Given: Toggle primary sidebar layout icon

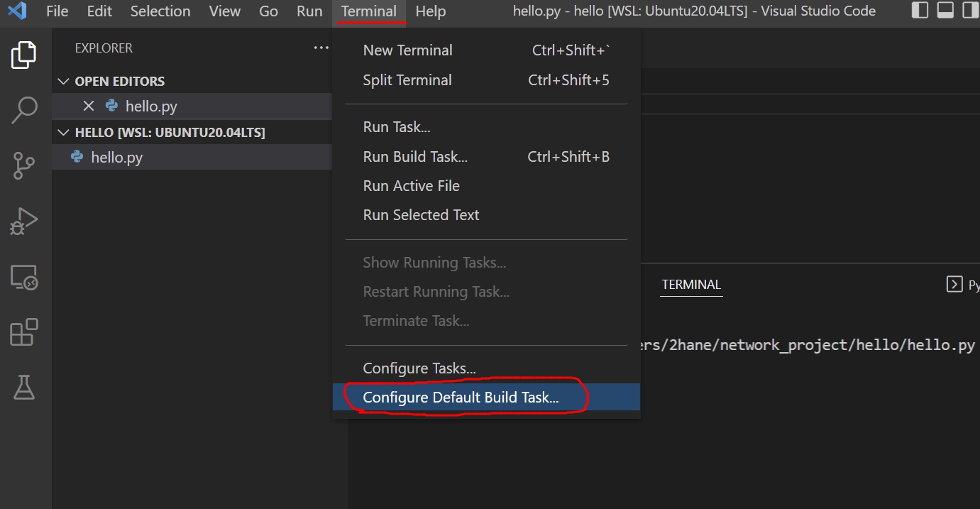Looking at the screenshot, I should [x=920, y=11].
